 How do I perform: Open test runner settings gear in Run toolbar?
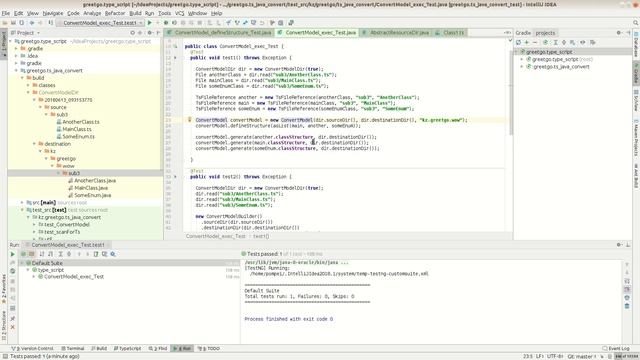pyautogui.click(x=113, y=254)
